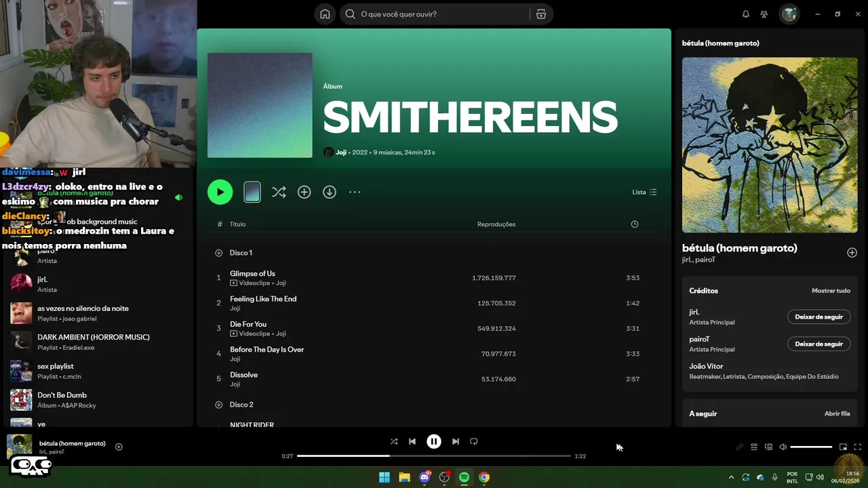
Task: Click Mostrar tudo in Créditos
Action: click(x=831, y=291)
